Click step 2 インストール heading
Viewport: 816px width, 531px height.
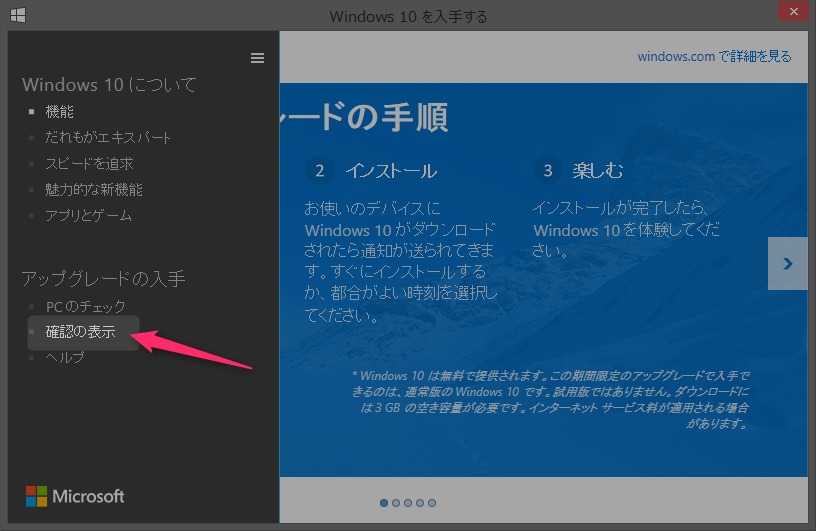[x=391, y=171]
